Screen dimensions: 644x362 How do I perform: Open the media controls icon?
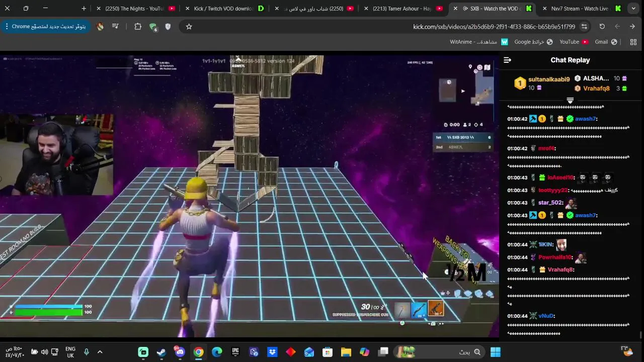(115, 26)
